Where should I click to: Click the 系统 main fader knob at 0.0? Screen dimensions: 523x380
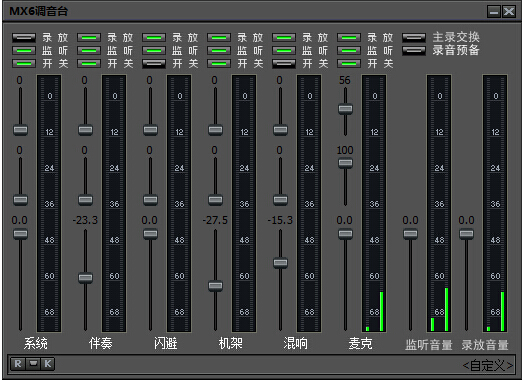coord(20,234)
